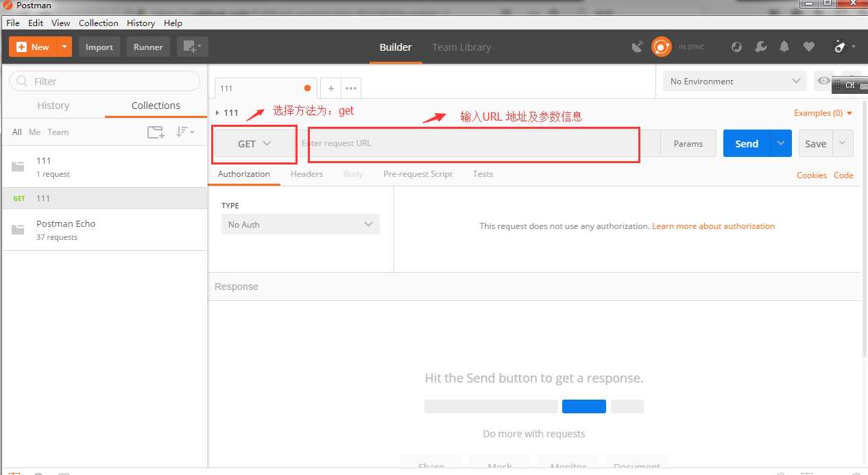Switch to the History sidebar tab

[x=53, y=106]
